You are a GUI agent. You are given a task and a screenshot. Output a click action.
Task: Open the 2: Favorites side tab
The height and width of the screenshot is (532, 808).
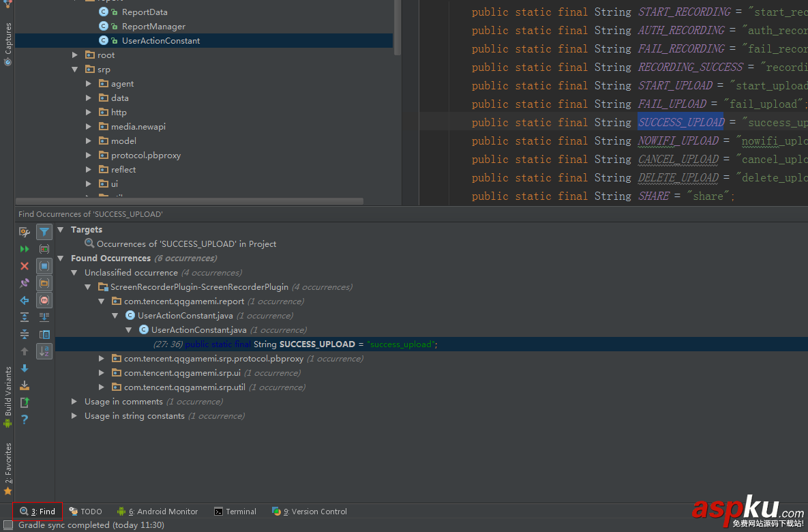click(8, 469)
